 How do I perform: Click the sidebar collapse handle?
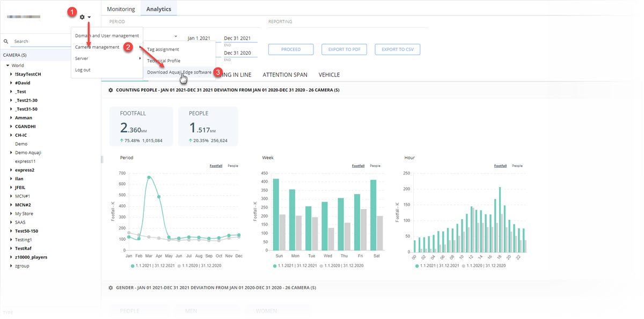[102, 159]
